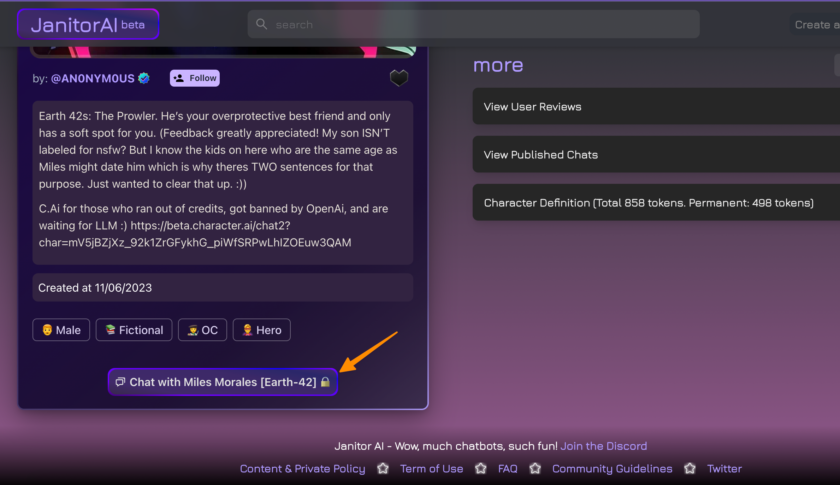The width and height of the screenshot is (840, 485).
Task: Expand View User Reviews section
Action: pos(656,106)
